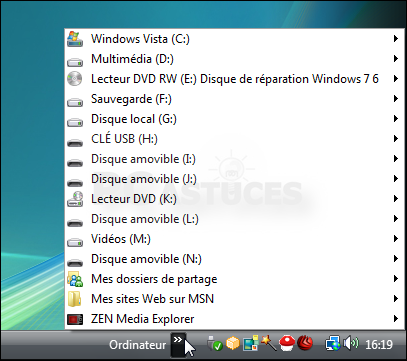Expand the Disque amovible (J:) submenu arrow

coord(396,179)
